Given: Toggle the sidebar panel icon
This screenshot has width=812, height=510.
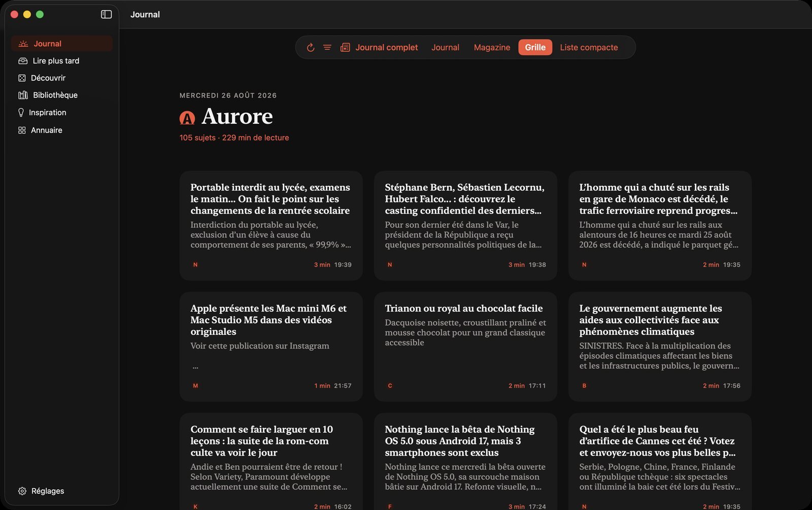Looking at the screenshot, I should (106, 14).
